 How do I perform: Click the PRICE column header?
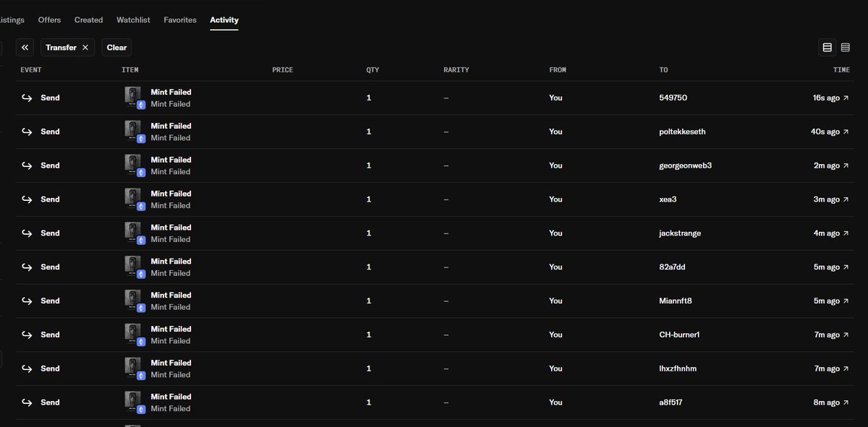click(283, 70)
